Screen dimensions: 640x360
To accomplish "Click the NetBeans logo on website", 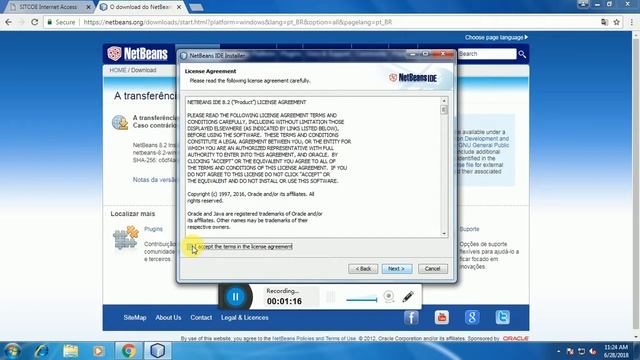I will [x=138, y=53].
